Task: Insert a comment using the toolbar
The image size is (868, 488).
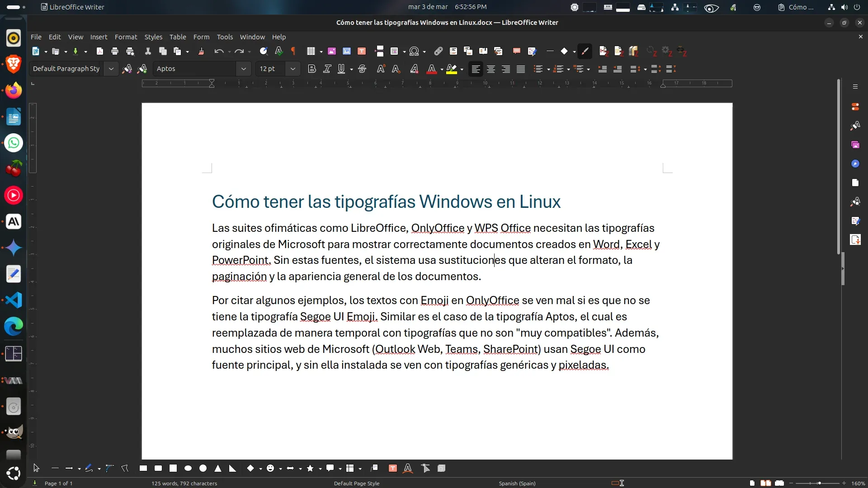Action: (517, 51)
